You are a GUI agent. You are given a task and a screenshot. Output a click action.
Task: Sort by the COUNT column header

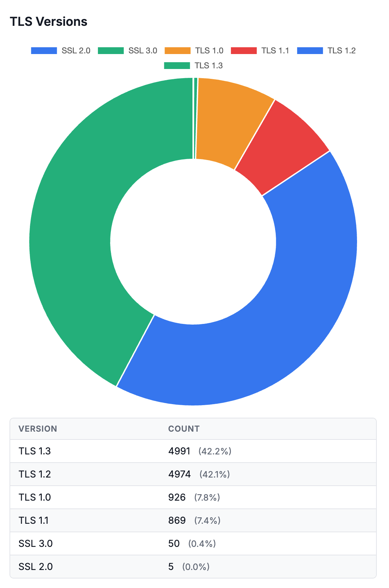click(184, 429)
